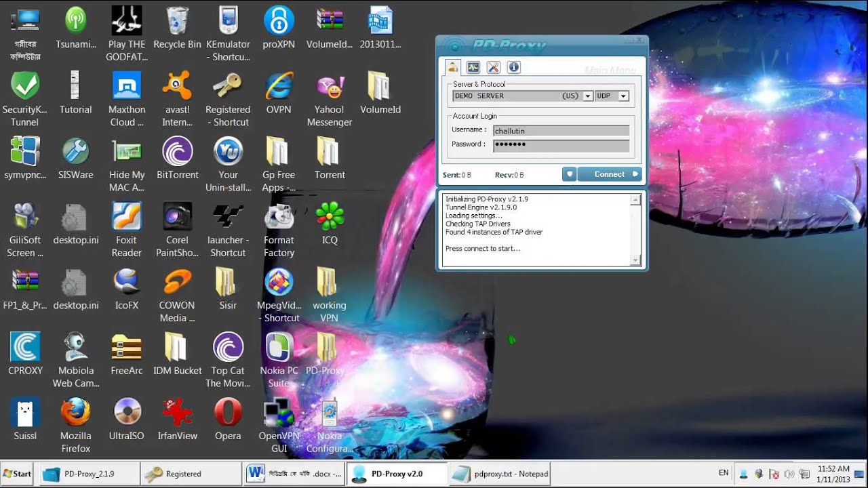
Task: Switch to the .docx Word taskbar item
Action: click(x=294, y=474)
